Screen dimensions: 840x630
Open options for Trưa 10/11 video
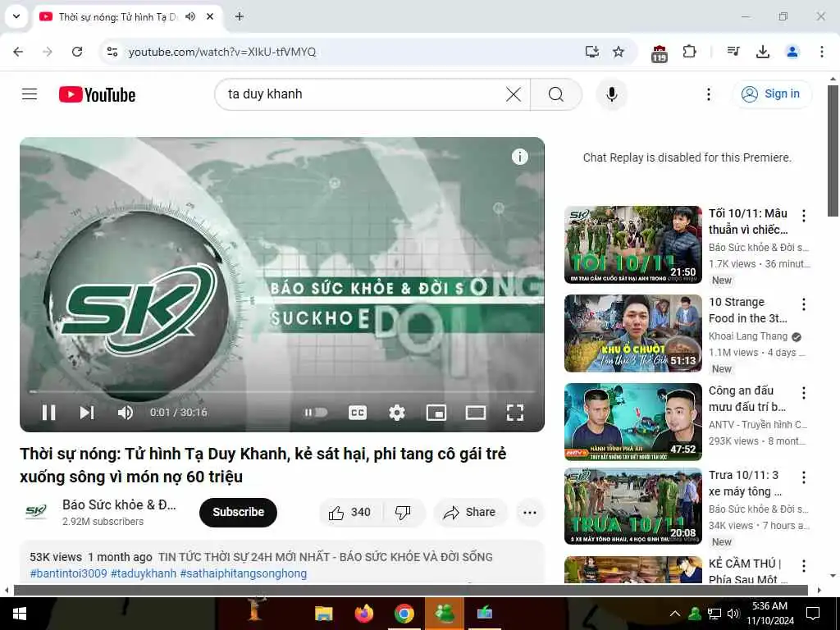(804, 477)
